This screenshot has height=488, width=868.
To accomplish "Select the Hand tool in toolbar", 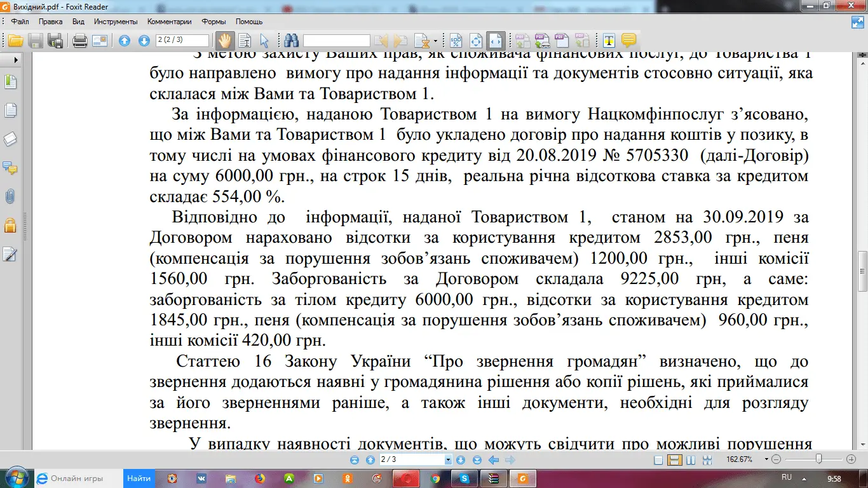I will pyautogui.click(x=224, y=41).
